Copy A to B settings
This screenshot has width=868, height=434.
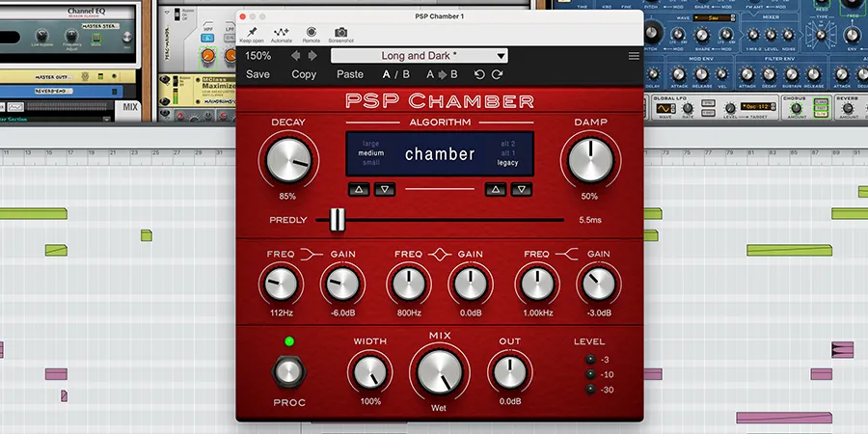(x=442, y=74)
